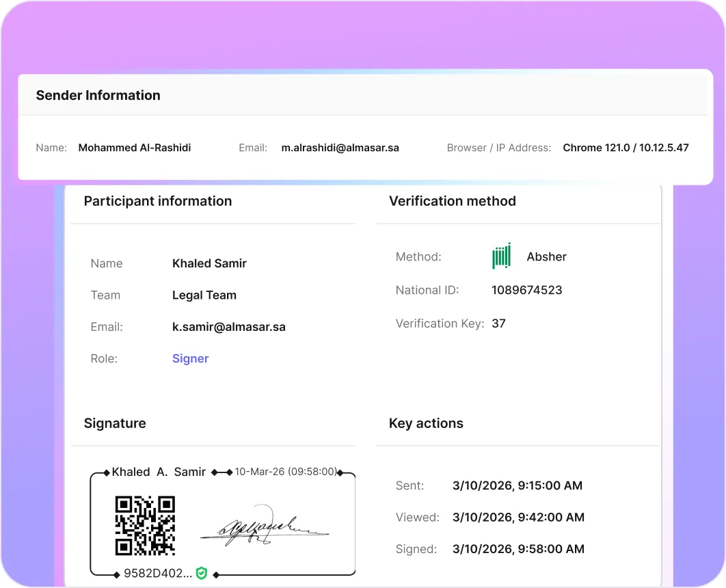Open the Verification method panel header

(453, 201)
